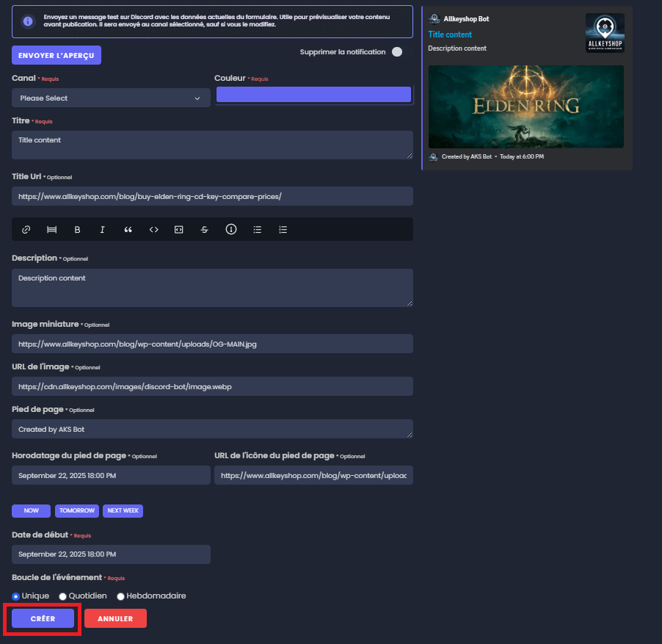Select the Quotidien radio option
This screenshot has height=644, width=662.
[62, 596]
